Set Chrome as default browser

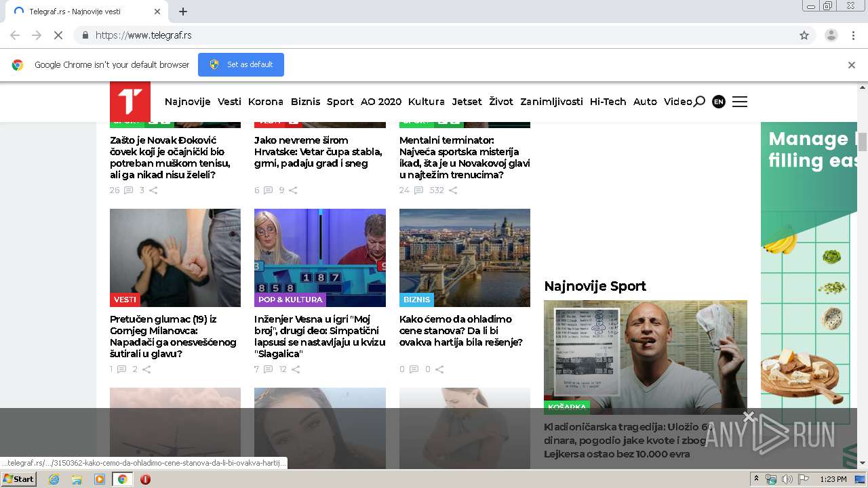click(241, 65)
